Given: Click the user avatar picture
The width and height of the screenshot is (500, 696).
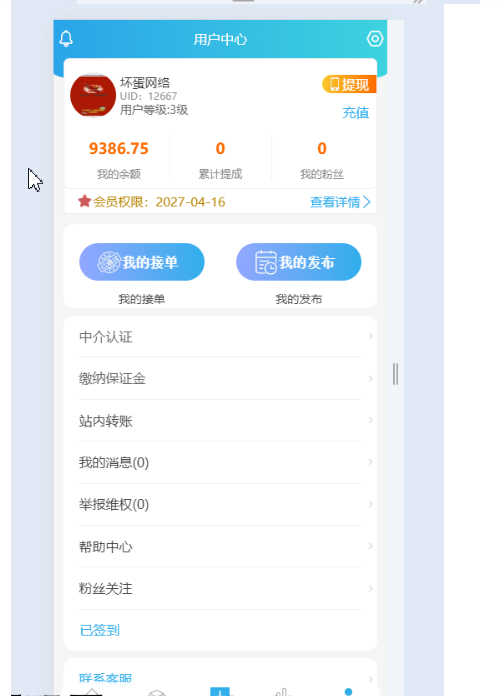Looking at the screenshot, I should (x=93, y=95).
